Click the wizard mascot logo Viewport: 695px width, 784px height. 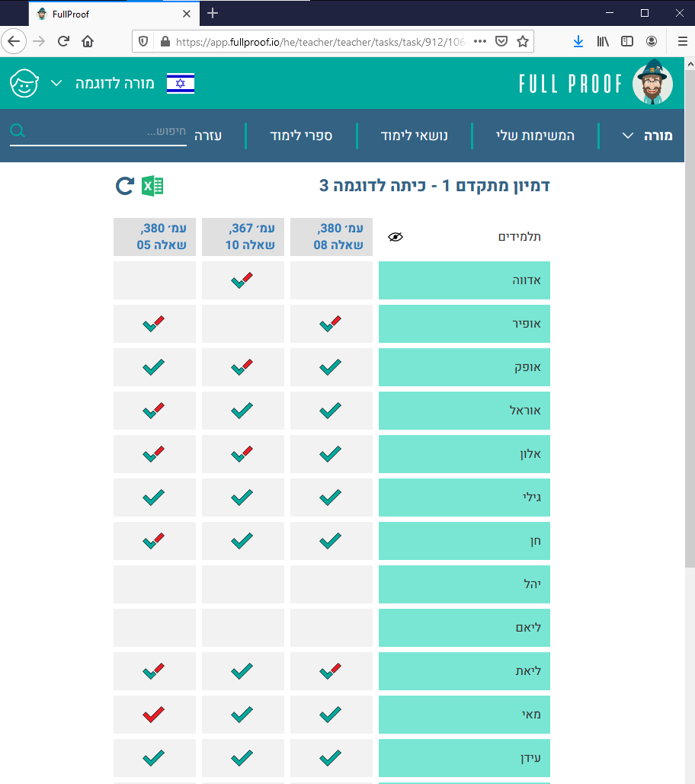652,83
